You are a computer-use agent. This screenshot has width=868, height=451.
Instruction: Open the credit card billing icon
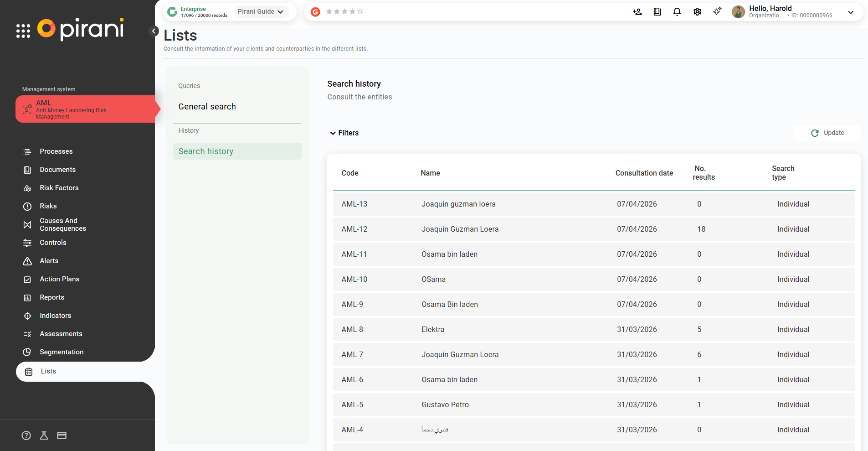point(62,435)
